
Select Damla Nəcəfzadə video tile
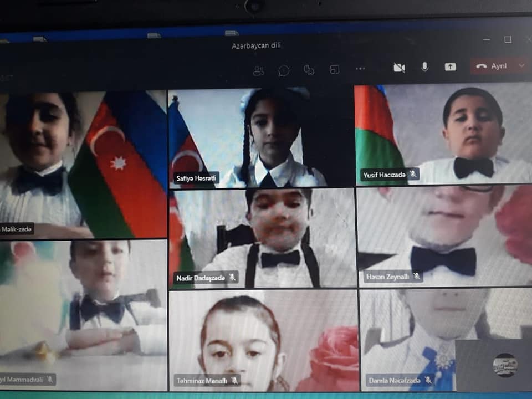(x=446, y=339)
